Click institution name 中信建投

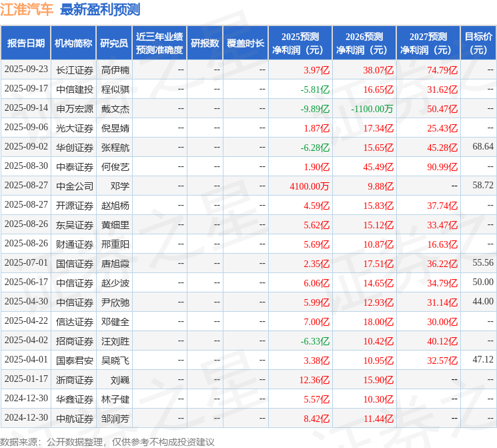[75, 89]
